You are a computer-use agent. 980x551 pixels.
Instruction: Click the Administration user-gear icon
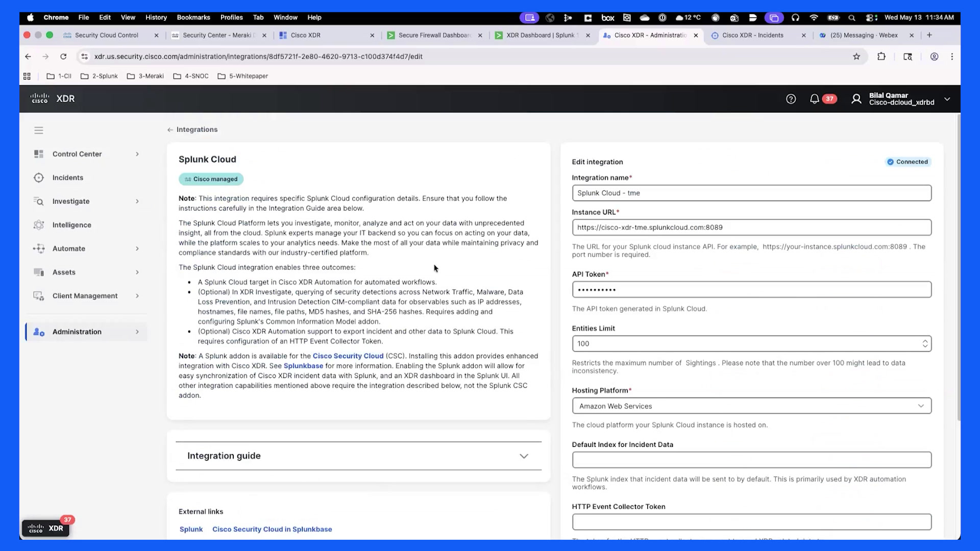tap(39, 332)
